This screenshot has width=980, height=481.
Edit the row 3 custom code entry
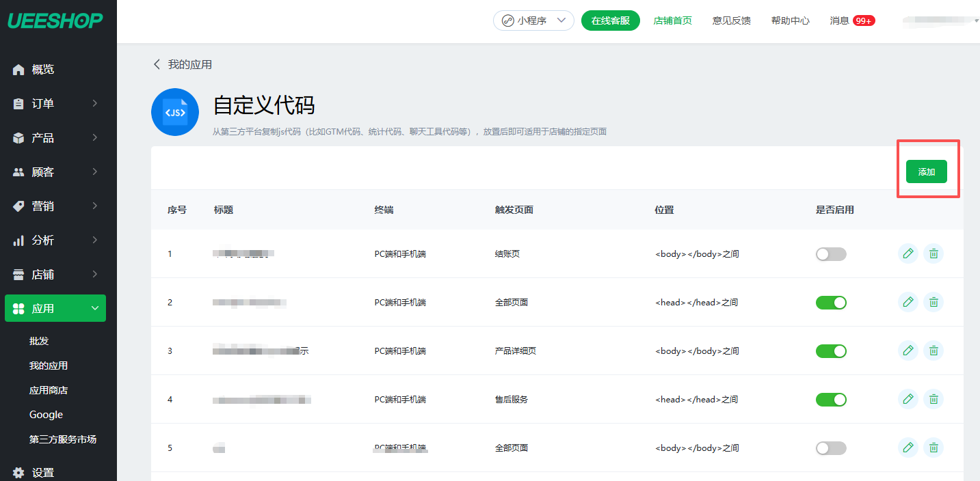[908, 351]
